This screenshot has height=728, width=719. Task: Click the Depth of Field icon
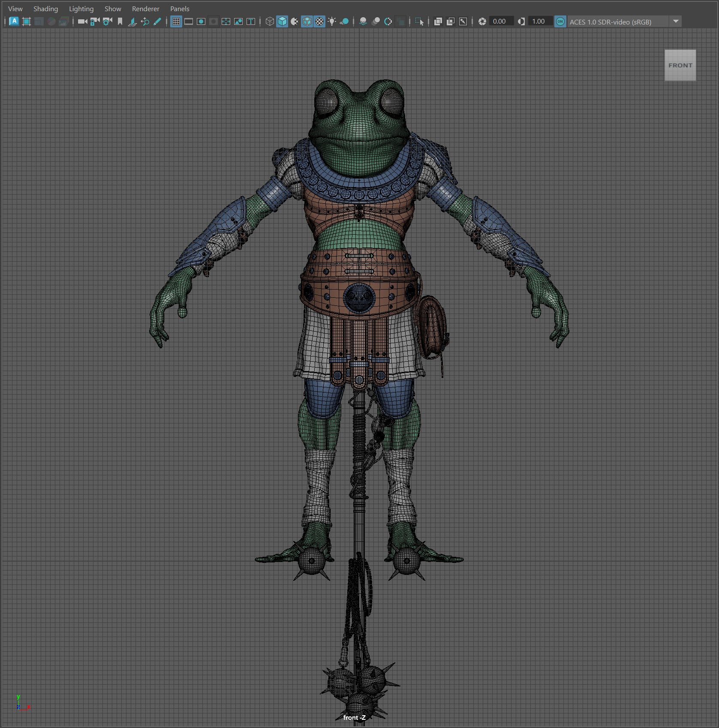(x=400, y=21)
